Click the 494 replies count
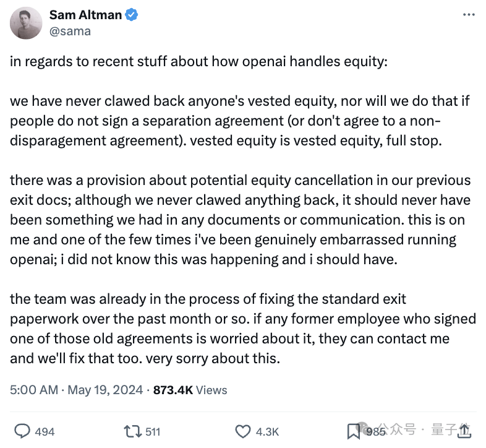Viewport: 486px width, 448px height. pyautogui.click(x=45, y=431)
